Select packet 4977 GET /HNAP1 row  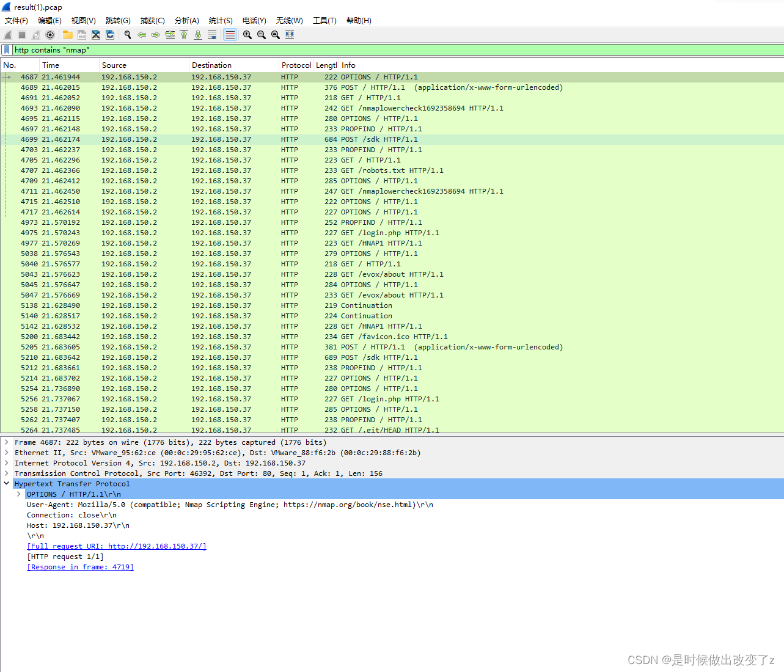392,243
